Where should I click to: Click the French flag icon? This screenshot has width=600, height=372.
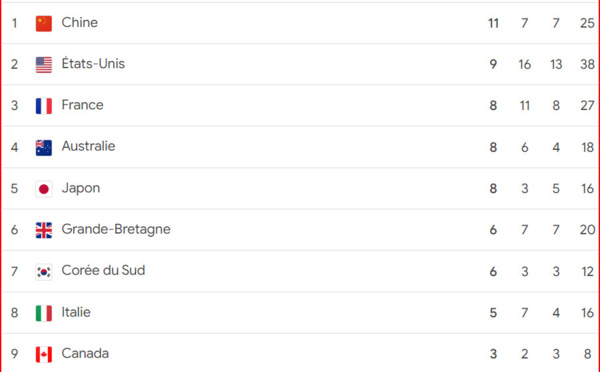(x=44, y=106)
